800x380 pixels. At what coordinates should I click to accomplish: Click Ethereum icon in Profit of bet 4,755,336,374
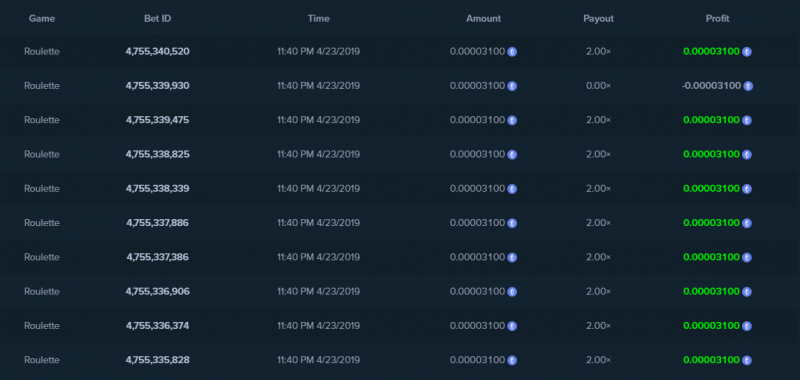coord(746,325)
